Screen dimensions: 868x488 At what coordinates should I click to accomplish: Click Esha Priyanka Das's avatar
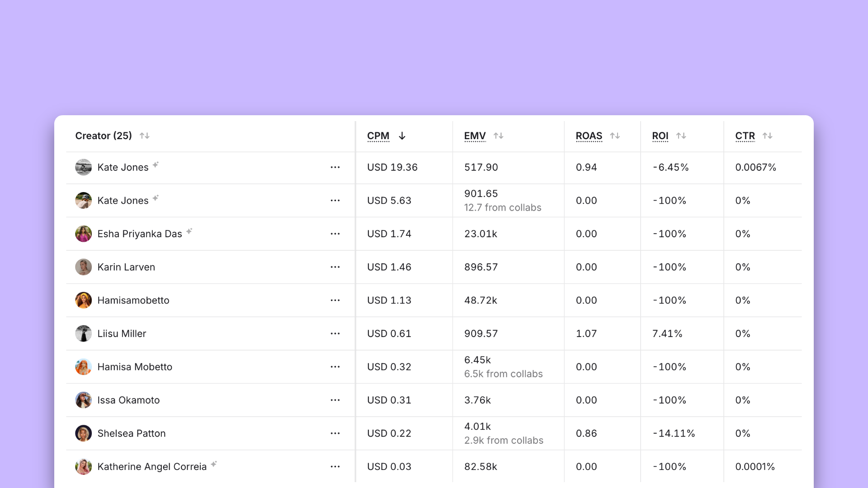pos(83,234)
